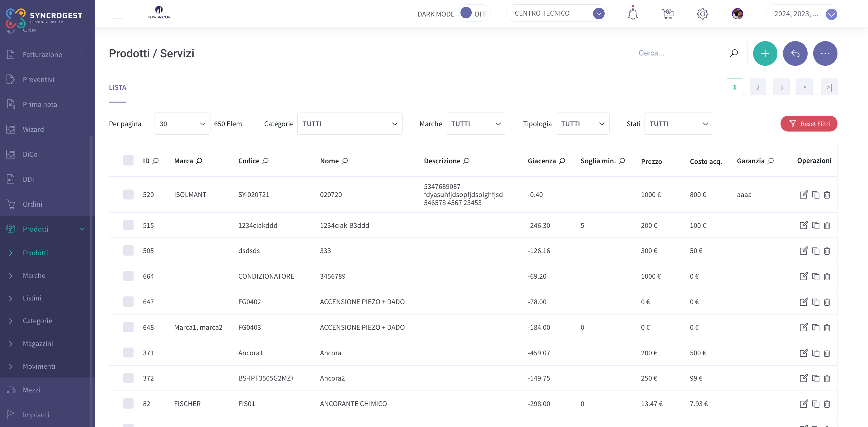Screen dimensions: 868x427
Task: Open the Stati filter dropdown
Action: [x=679, y=124]
